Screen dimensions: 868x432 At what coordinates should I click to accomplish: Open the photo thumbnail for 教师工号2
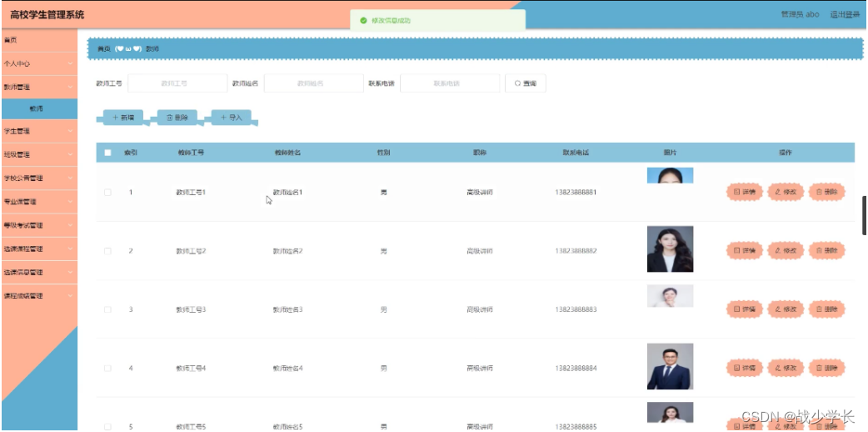670,249
